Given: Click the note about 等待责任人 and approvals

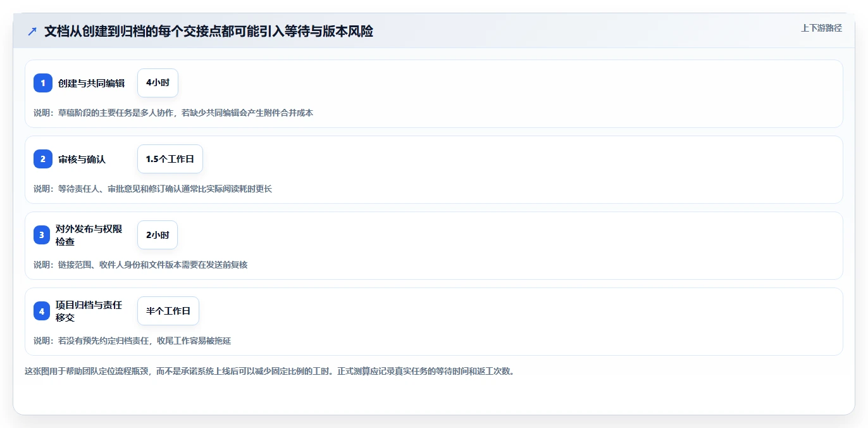Looking at the screenshot, I should pos(152,189).
